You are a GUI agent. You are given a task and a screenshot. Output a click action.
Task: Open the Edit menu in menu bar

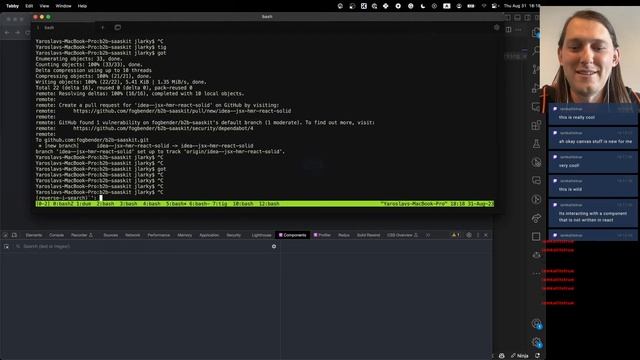29,6
